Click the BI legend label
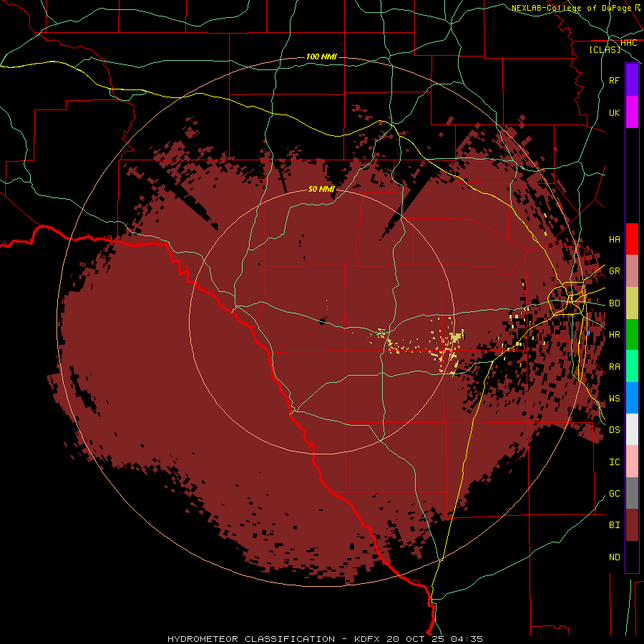This screenshot has width=644, height=644. 615,525
